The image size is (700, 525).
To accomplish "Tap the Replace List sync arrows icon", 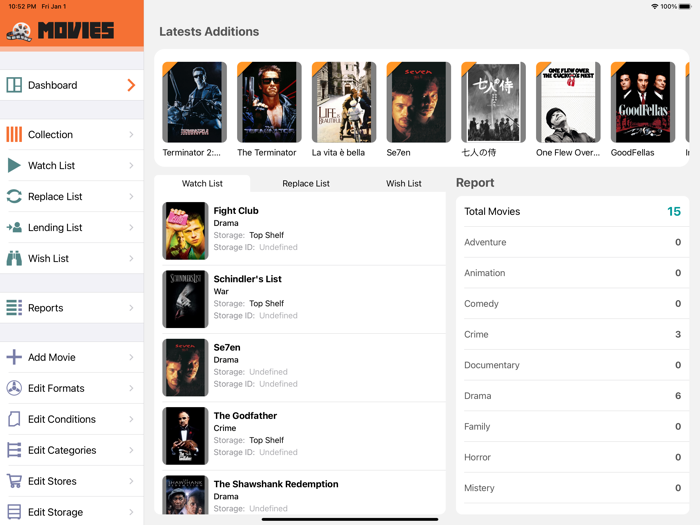I will [14, 196].
